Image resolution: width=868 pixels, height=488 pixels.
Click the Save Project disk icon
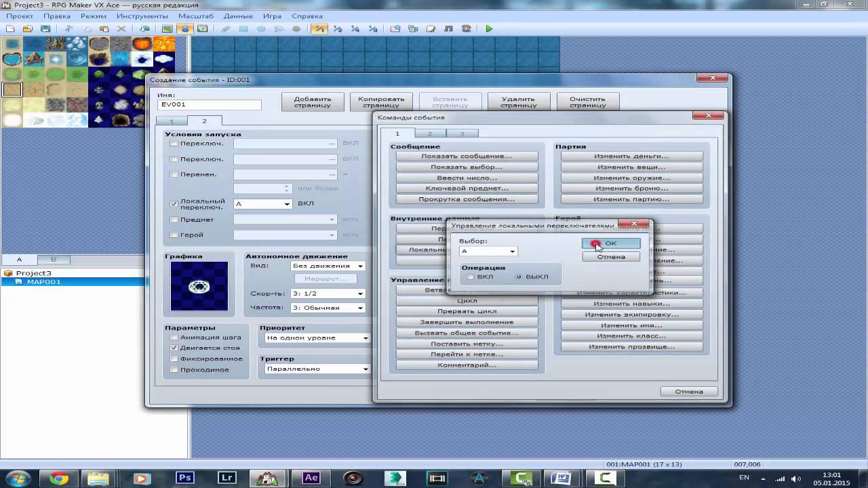coord(45,28)
